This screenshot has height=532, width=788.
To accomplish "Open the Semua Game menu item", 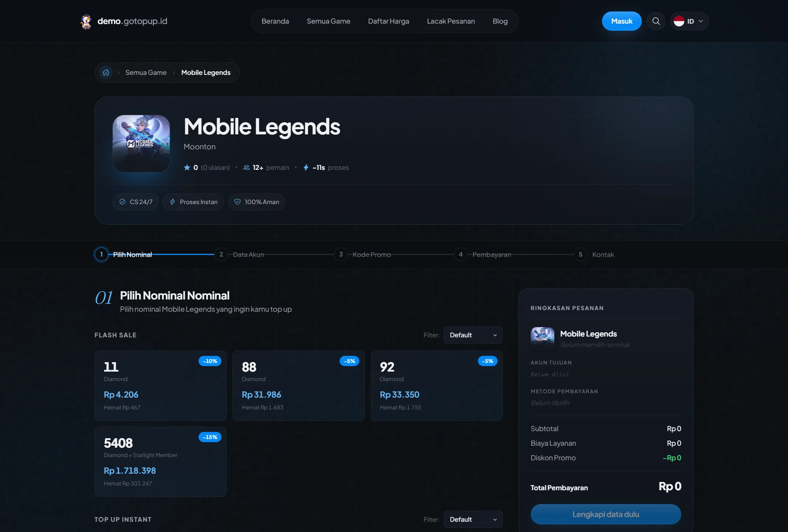I will (x=328, y=21).
